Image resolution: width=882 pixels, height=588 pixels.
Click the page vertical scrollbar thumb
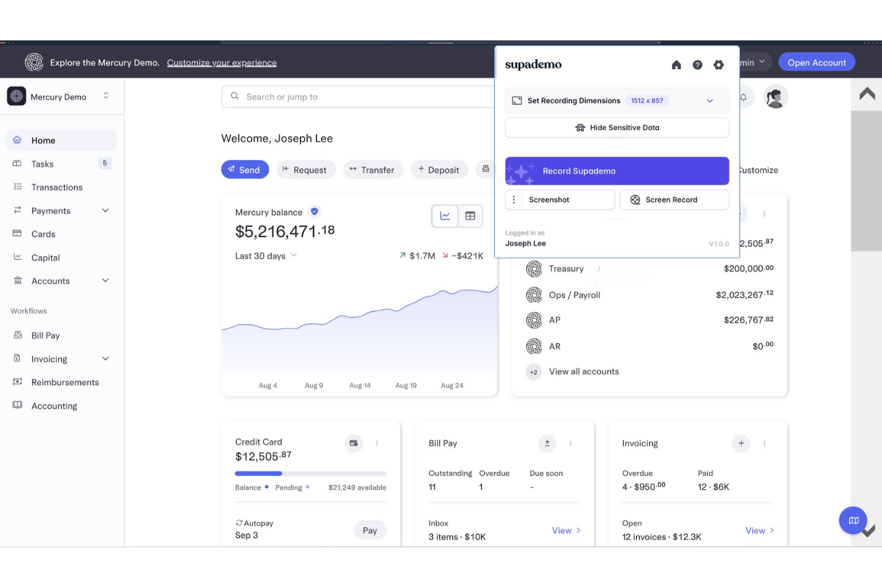(x=867, y=181)
